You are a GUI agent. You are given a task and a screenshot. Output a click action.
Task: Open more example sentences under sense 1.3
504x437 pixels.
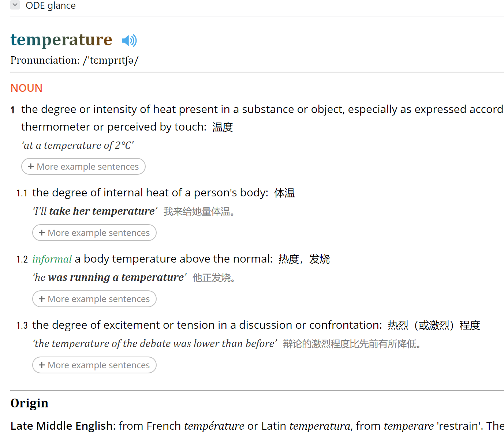[94, 365]
